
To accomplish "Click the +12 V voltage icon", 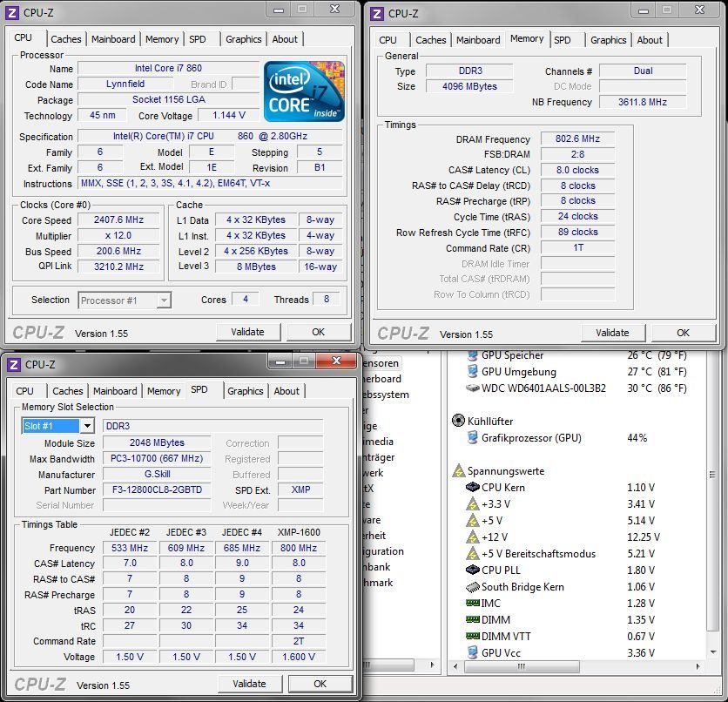I will pyautogui.click(x=472, y=537).
